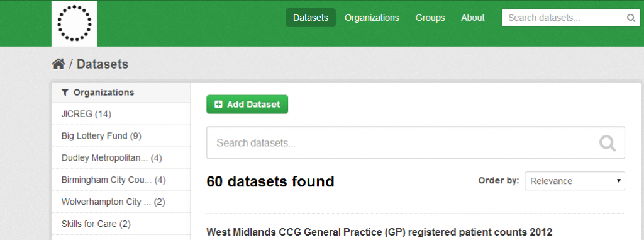This screenshot has width=644, height=240.
Task: Filter by Dudley Metropolitan organization
Action: [x=121, y=157]
